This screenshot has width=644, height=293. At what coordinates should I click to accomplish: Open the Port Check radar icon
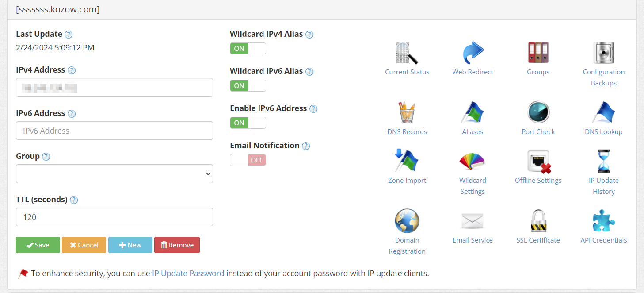(x=538, y=112)
